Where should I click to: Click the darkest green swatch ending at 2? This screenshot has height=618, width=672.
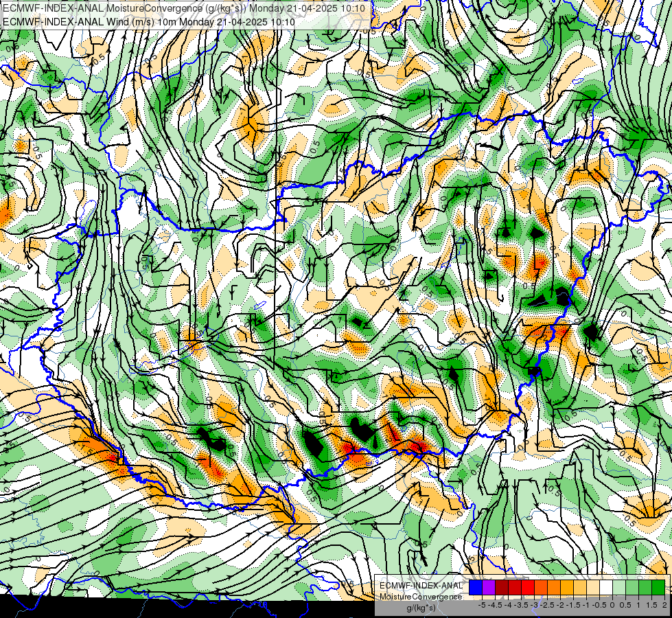pyautogui.click(x=658, y=587)
